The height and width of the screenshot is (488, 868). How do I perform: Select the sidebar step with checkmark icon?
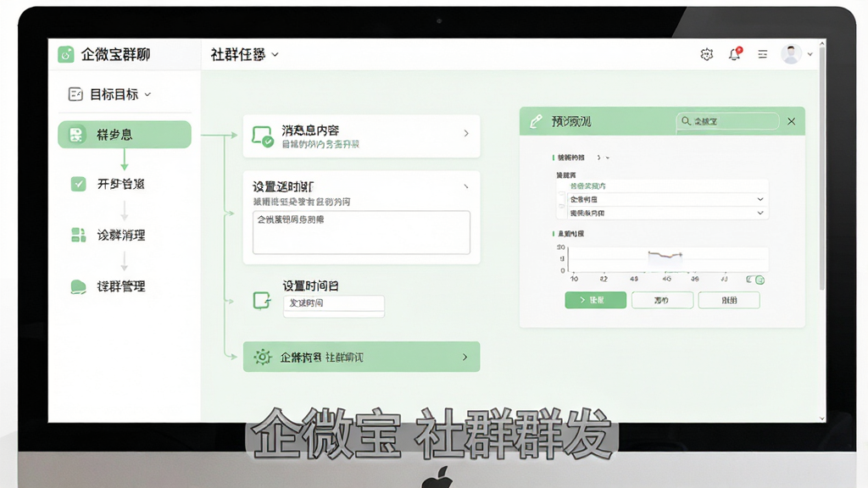tap(108, 184)
